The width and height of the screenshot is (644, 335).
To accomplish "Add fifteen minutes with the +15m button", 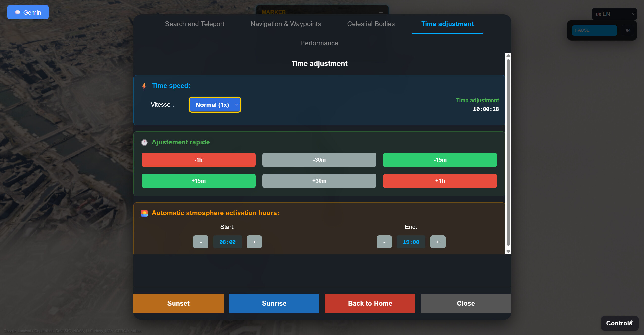I will click(x=198, y=181).
